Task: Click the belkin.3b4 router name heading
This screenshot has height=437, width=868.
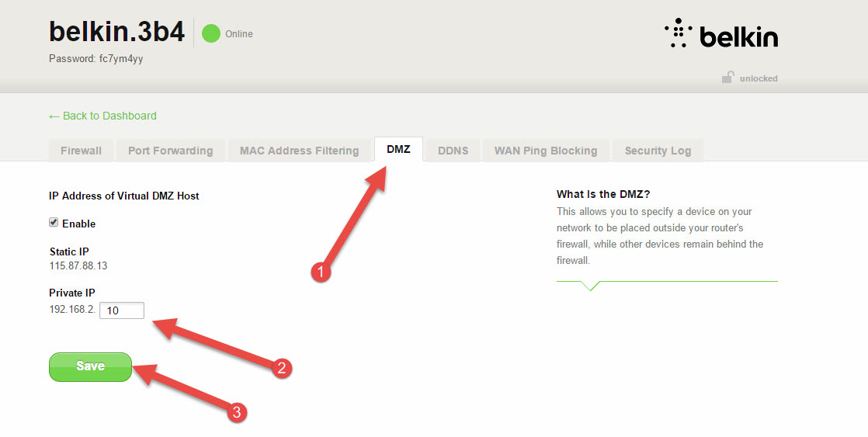Action: click(116, 32)
